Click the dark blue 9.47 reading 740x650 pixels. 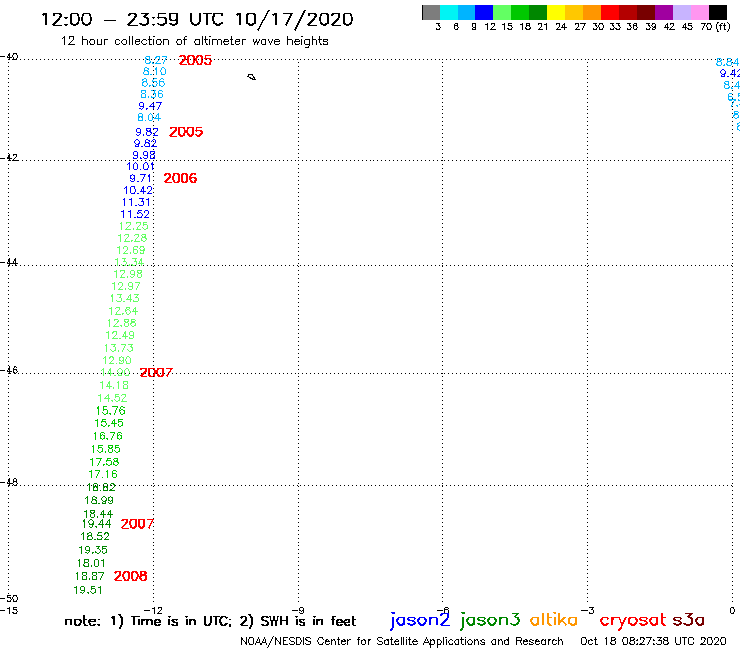150,106
